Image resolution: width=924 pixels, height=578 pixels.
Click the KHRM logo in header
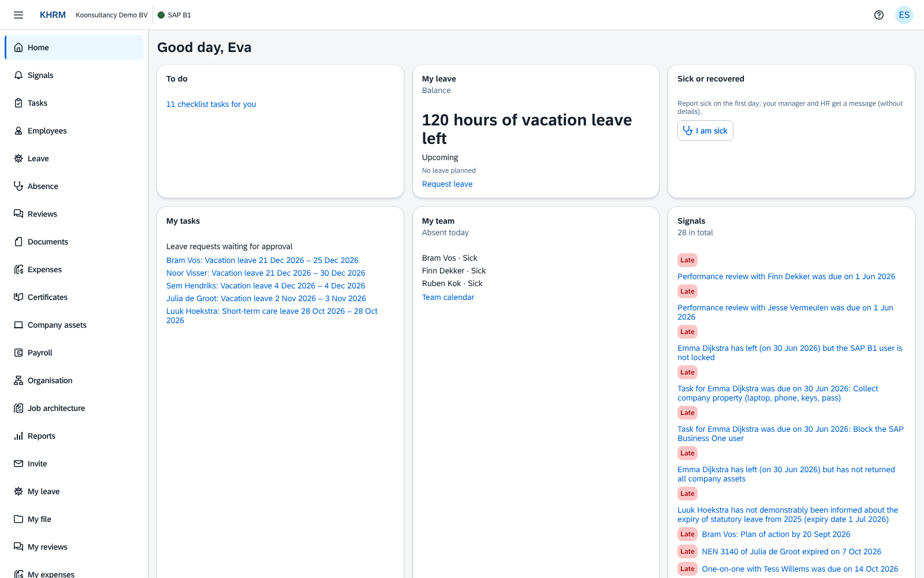[x=53, y=15]
